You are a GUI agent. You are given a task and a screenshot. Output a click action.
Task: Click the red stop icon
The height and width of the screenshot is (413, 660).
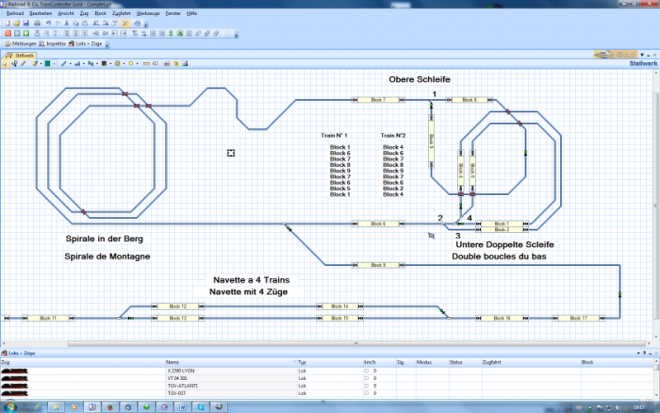[x=8, y=33]
